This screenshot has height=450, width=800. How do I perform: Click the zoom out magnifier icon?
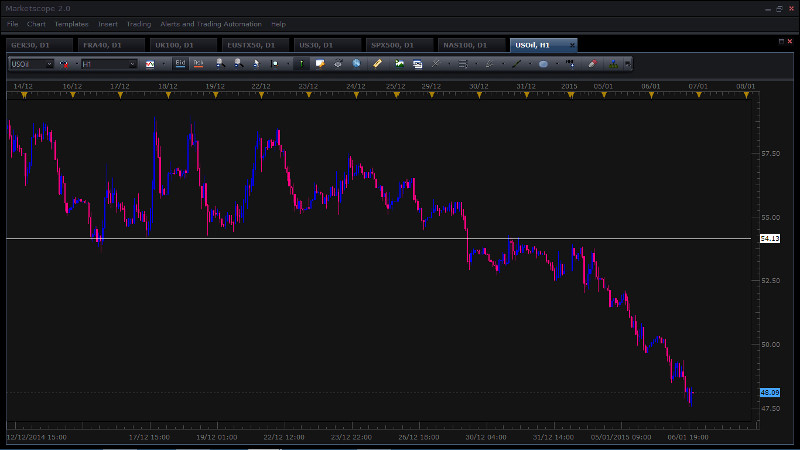[238, 64]
